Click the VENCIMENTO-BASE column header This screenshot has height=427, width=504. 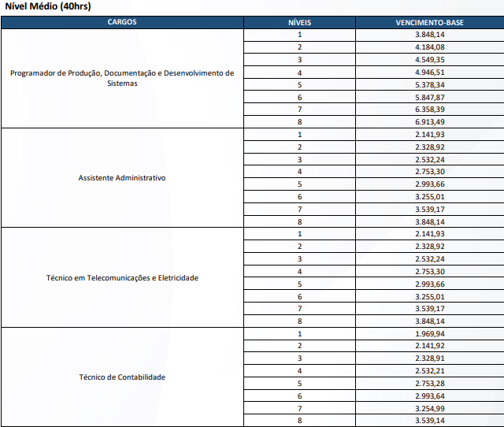tap(429, 22)
